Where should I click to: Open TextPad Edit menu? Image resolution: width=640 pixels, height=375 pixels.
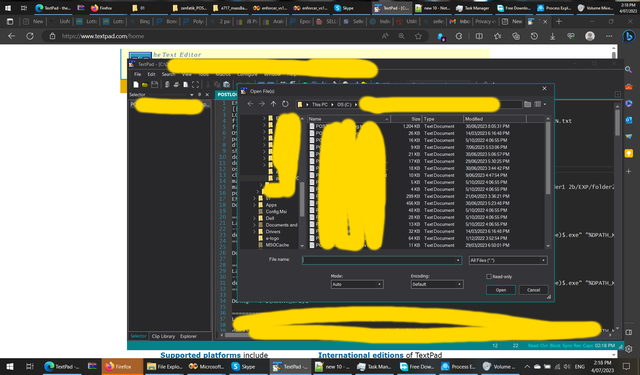point(151,74)
